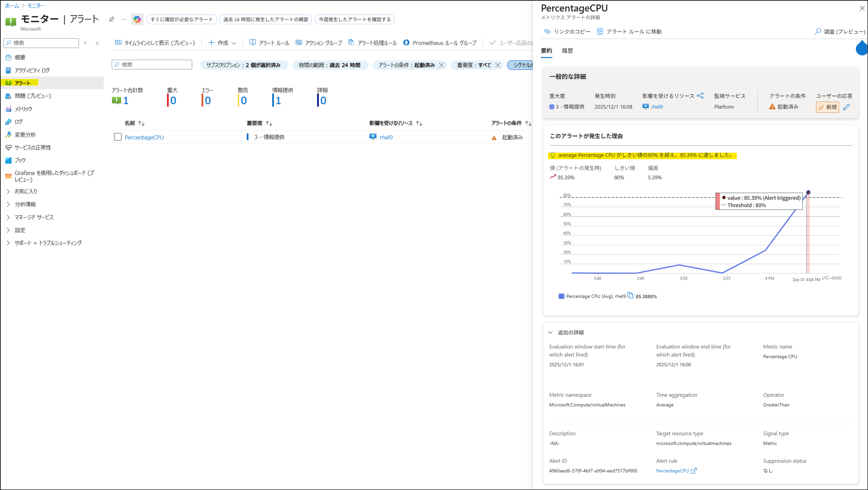Open the rhel9 resource link in alert list
The image size is (868, 490).
pyautogui.click(x=386, y=137)
